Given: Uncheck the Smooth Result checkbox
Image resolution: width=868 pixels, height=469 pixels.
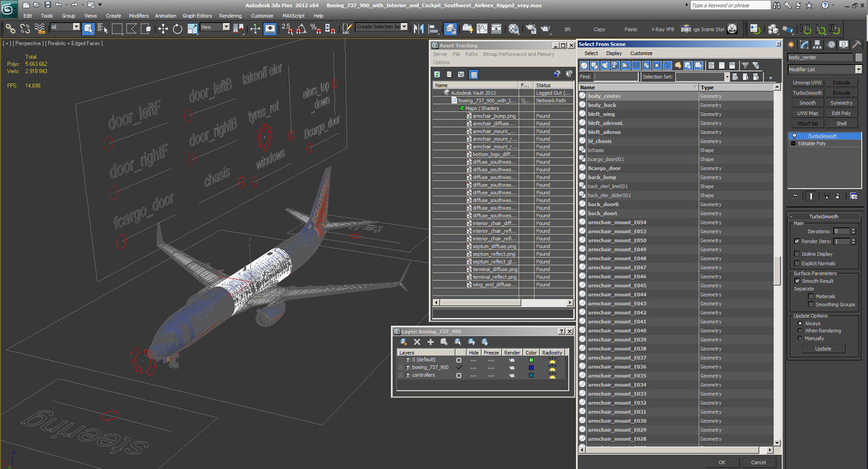Looking at the screenshot, I should [796, 281].
